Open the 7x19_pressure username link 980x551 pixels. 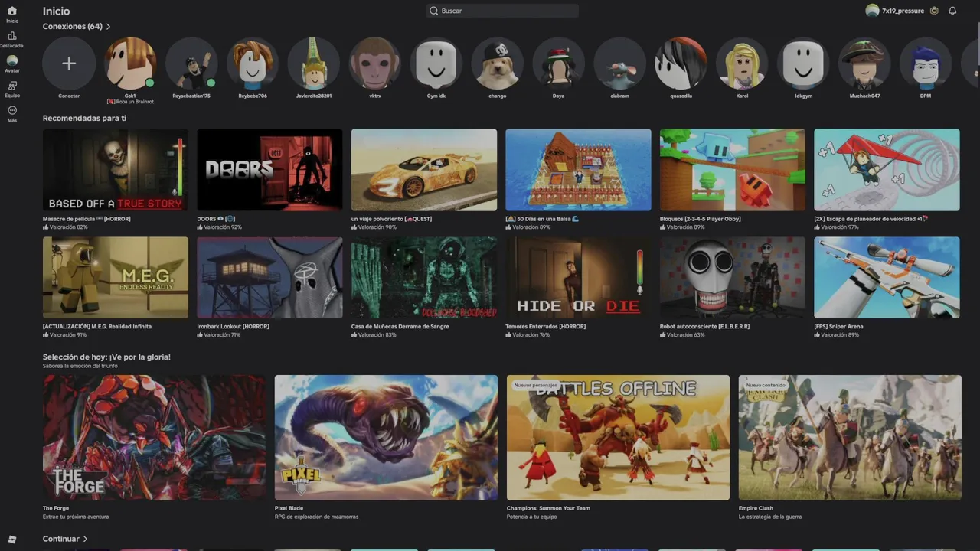(903, 11)
